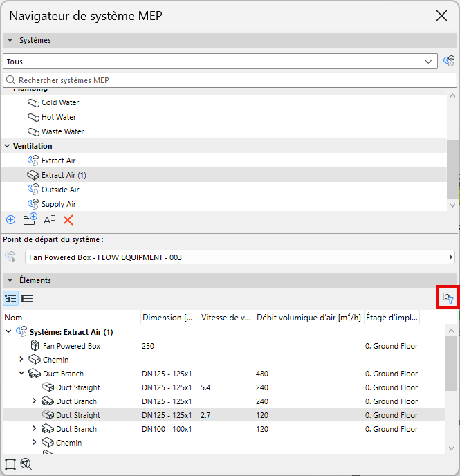Switch to flat list view of elements
Screen dimensions: 460x476
pos(27,298)
